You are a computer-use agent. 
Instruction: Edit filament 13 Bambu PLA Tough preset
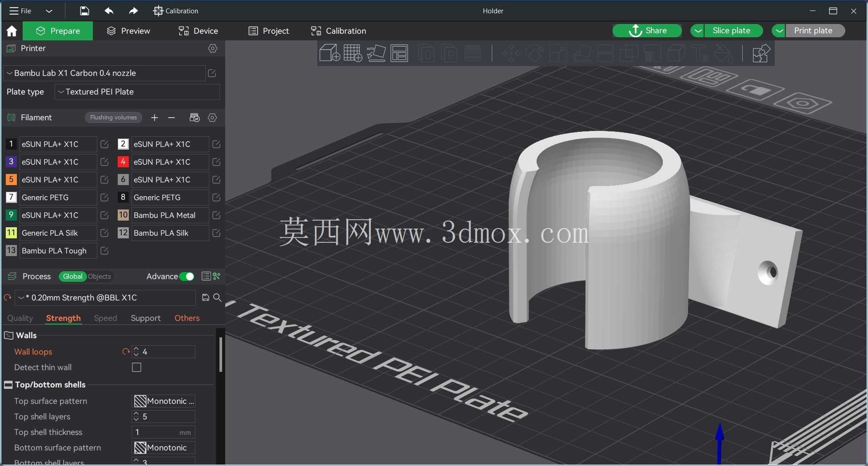tap(104, 251)
